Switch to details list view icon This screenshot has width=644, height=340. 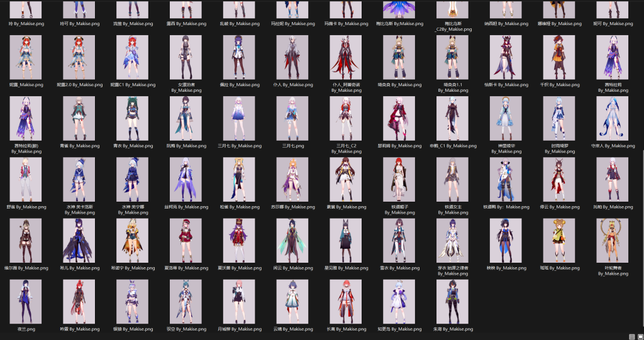pyautogui.click(x=631, y=336)
